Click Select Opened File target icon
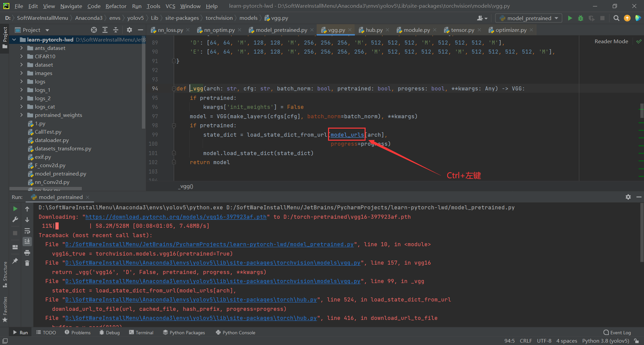The height and width of the screenshot is (345, 644). tap(94, 30)
